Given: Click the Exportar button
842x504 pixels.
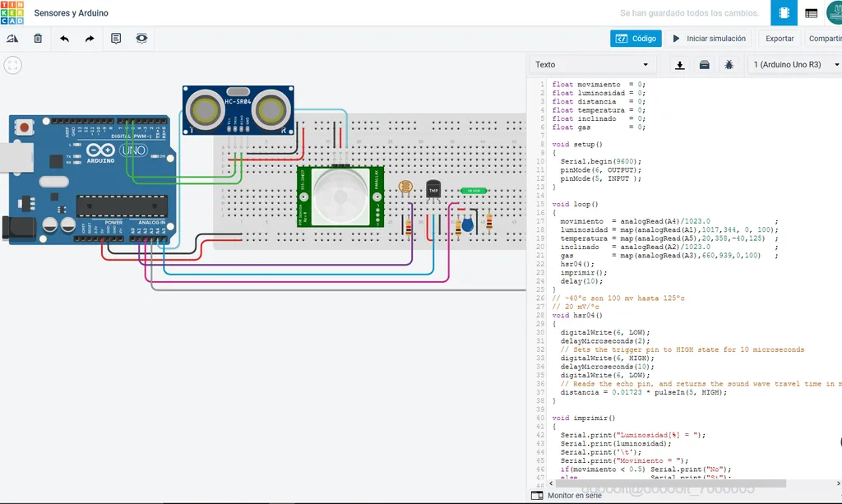Looking at the screenshot, I should pos(780,39).
